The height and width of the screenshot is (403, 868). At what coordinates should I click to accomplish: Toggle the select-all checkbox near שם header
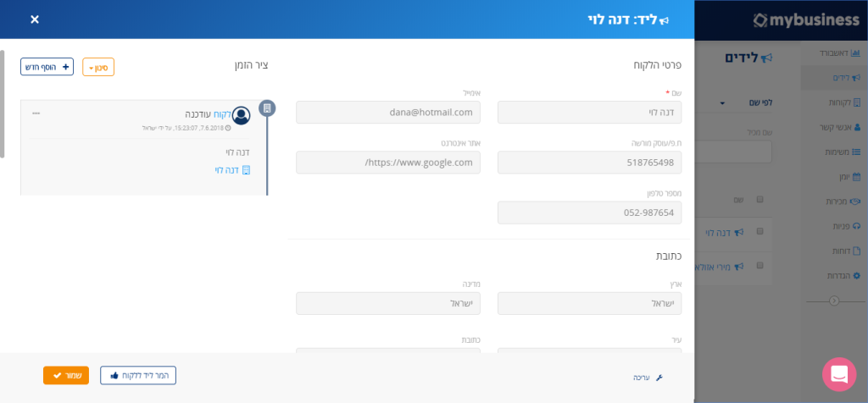click(759, 200)
